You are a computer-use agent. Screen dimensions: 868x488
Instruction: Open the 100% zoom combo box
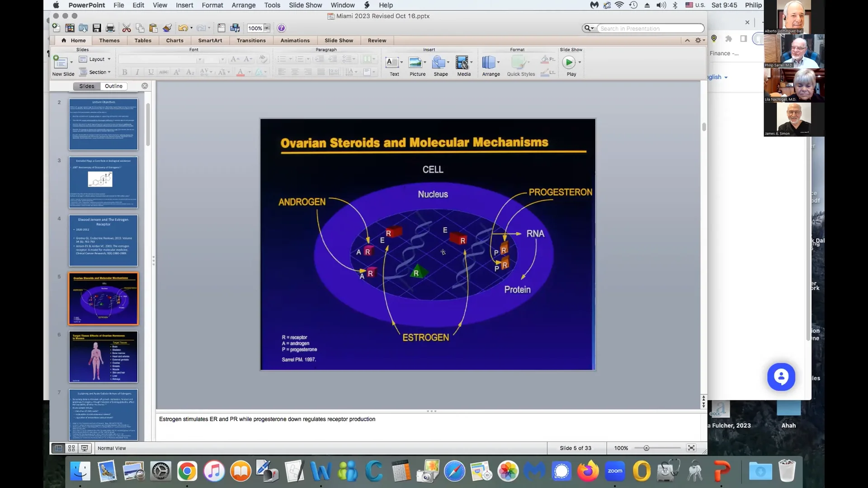pos(259,28)
